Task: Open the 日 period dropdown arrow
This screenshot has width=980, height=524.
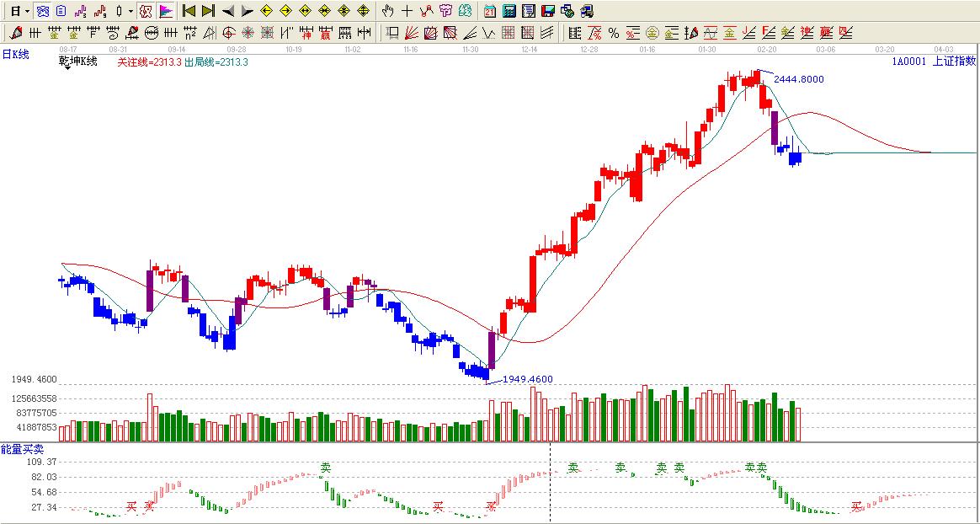Action: (27, 11)
